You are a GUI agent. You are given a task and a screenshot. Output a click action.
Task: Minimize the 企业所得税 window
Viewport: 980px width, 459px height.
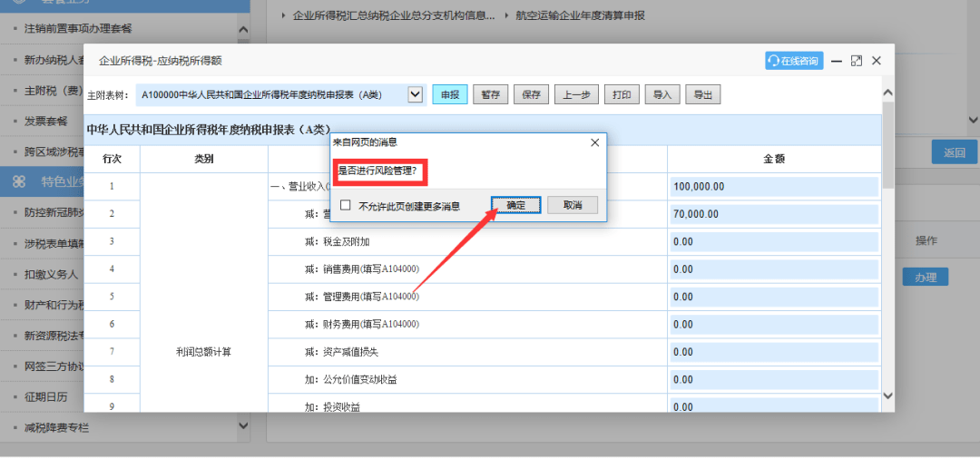click(836, 61)
